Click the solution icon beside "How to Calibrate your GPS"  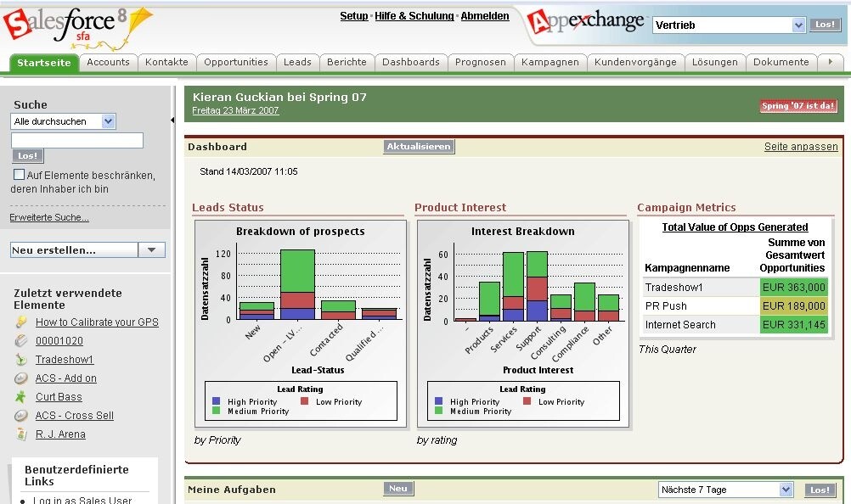pos(19,322)
